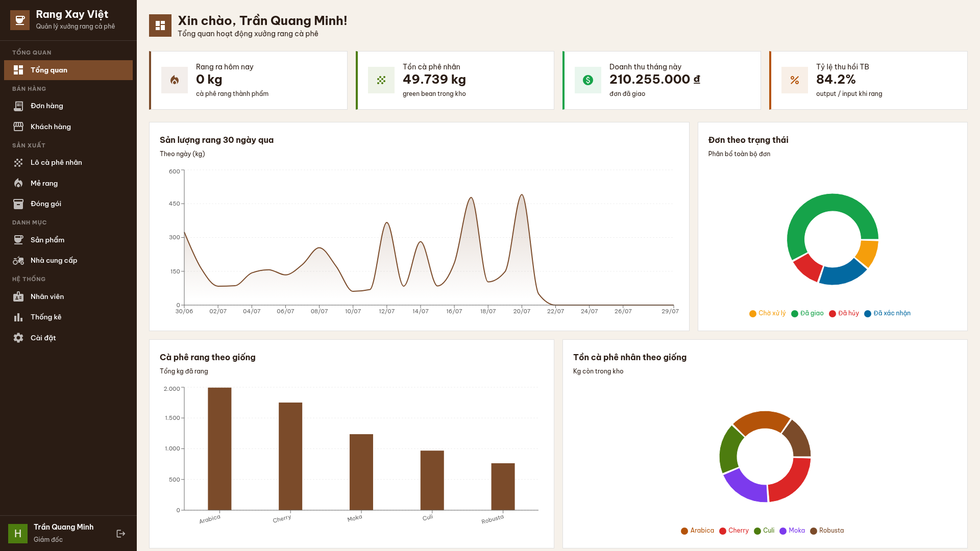Image resolution: width=980 pixels, height=551 pixels.
Task: Click the Nhà cung cấp tractor icon
Action: pyautogui.click(x=18, y=260)
